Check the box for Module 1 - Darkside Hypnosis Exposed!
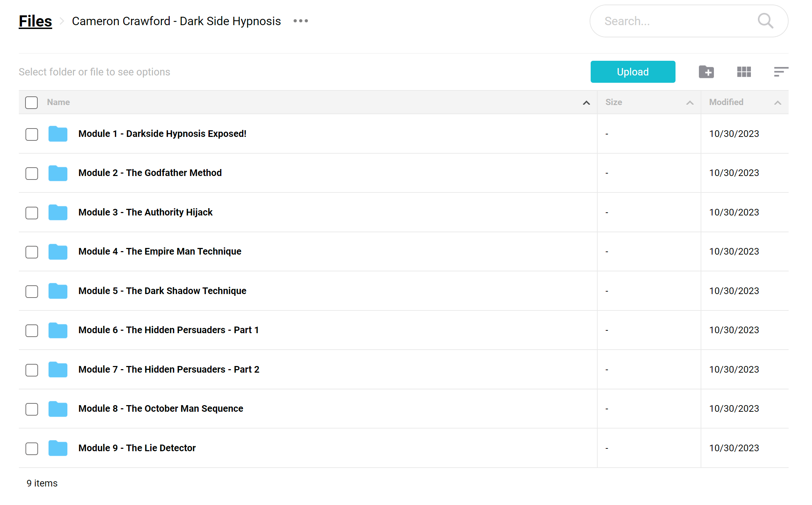The height and width of the screenshot is (505, 812). coord(32,134)
